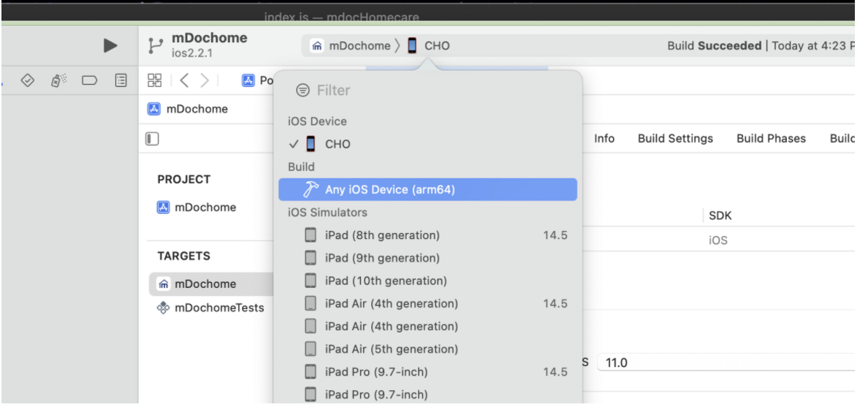Select the mDochomeTests target
This screenshot has width=868, height=418.
point(210,308)
